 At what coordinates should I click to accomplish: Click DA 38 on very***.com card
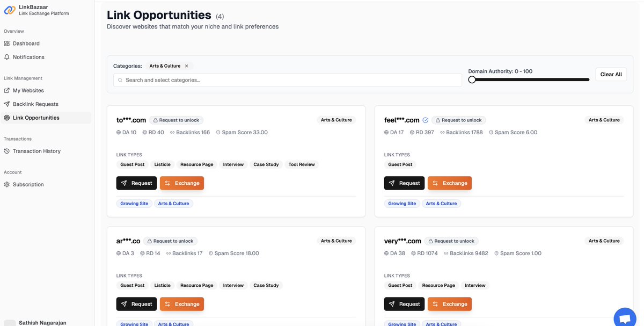[x=394, y=253]
